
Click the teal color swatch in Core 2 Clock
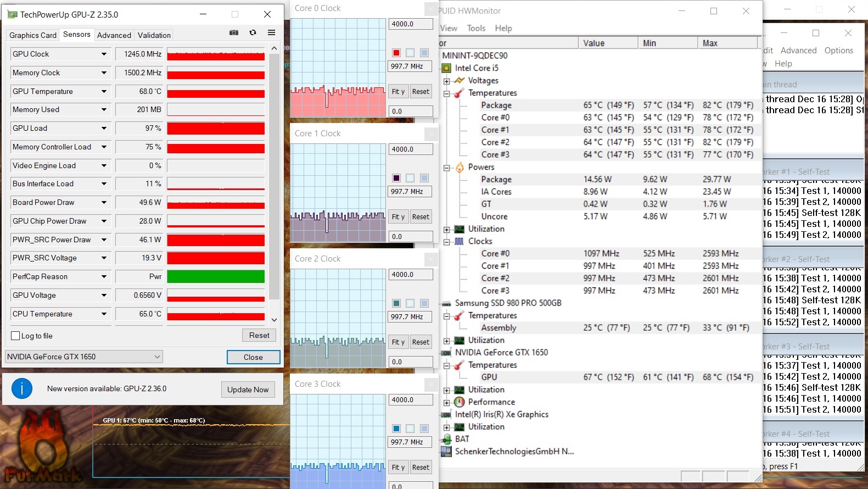(396, 303)
